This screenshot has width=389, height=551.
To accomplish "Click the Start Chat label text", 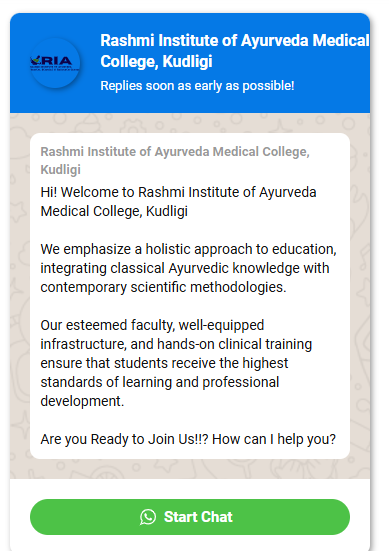I will click(198, 517).
